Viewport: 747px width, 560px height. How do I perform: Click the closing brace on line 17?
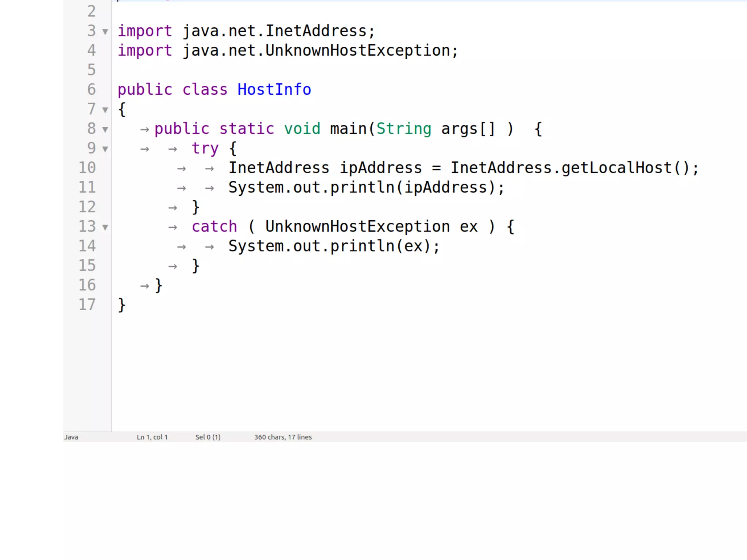[122, 304]
